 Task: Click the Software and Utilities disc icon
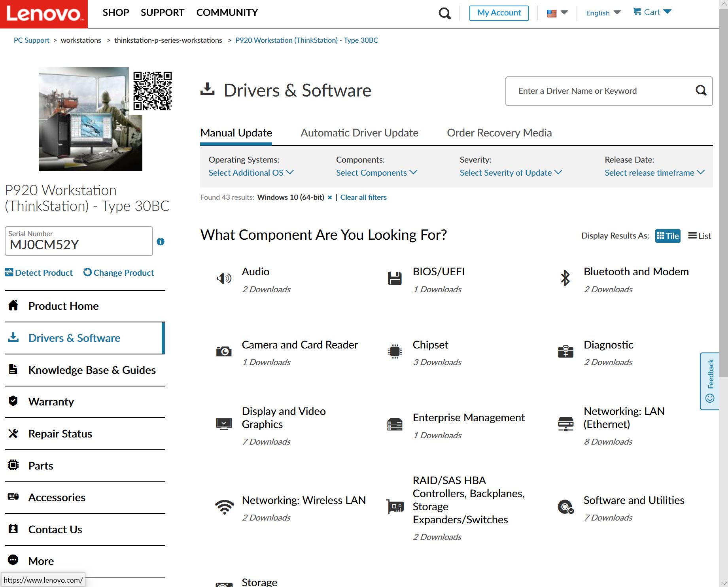565,507
